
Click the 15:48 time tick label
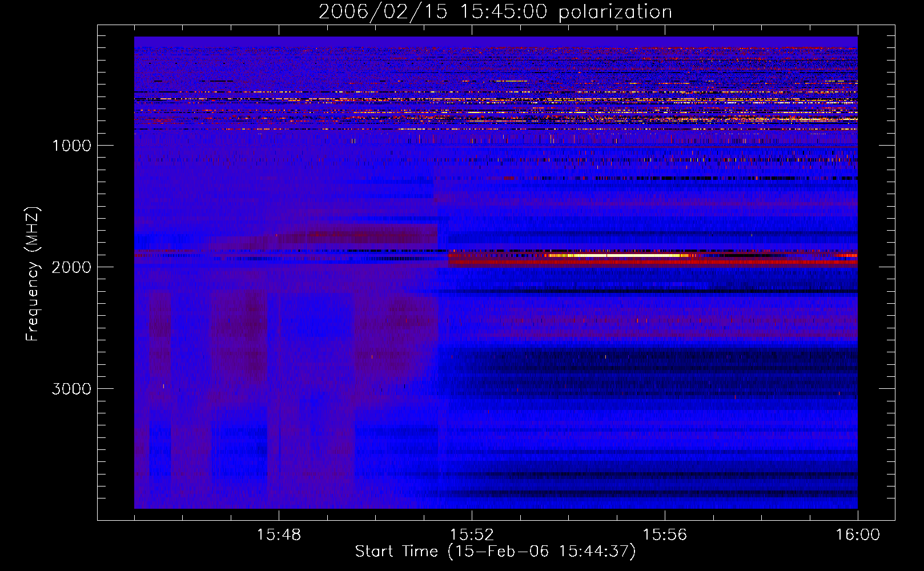(x=279, y=535)
